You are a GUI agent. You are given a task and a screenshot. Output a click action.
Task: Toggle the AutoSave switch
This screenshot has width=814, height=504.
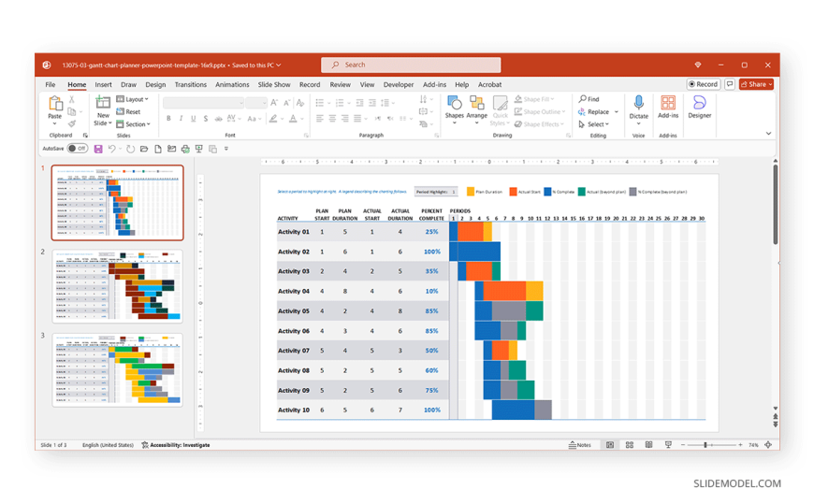(x=78, y=149)
